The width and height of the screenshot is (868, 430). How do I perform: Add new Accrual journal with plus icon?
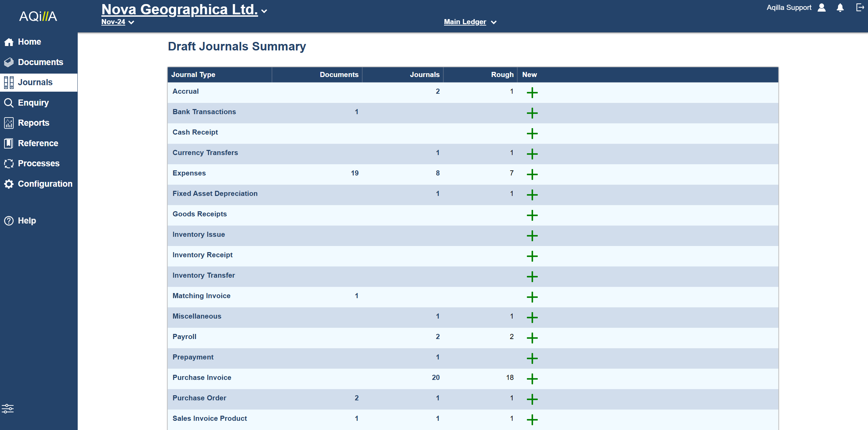pos(532,93)
